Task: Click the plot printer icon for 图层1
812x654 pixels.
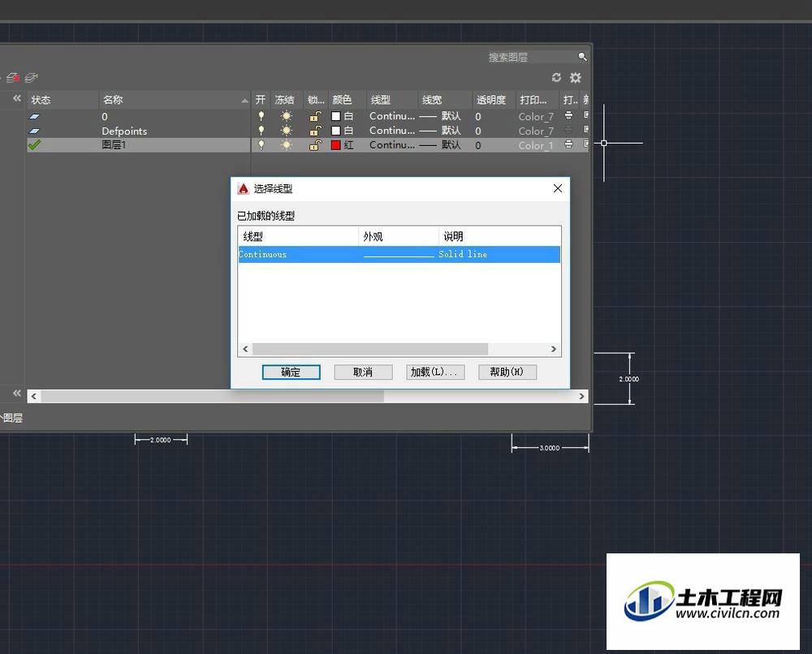Action: point(568,144)
